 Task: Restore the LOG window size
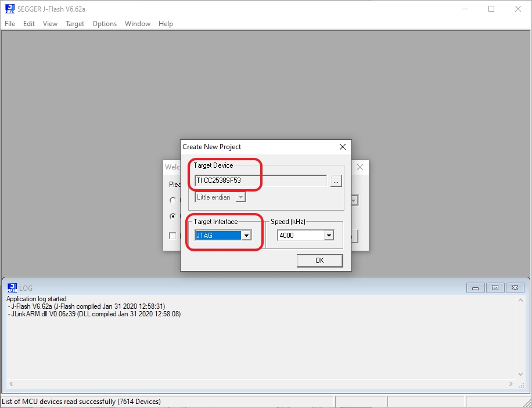[x=495, y=288]
